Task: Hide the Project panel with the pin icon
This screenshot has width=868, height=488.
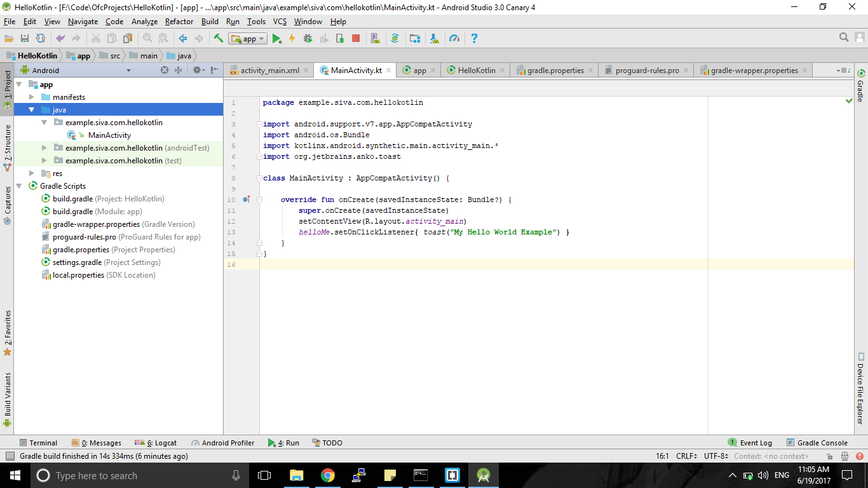Action: [x=215, y=70]
